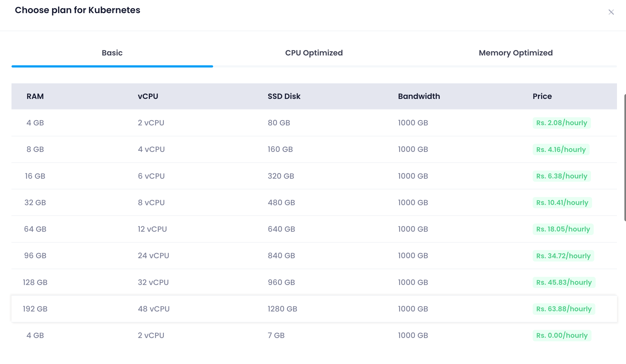Image resolution: width=626 pixels, height=364 pixels.
Task: Pick the Rs. 63.88/hourly price badge
Action: coord(564,309)
